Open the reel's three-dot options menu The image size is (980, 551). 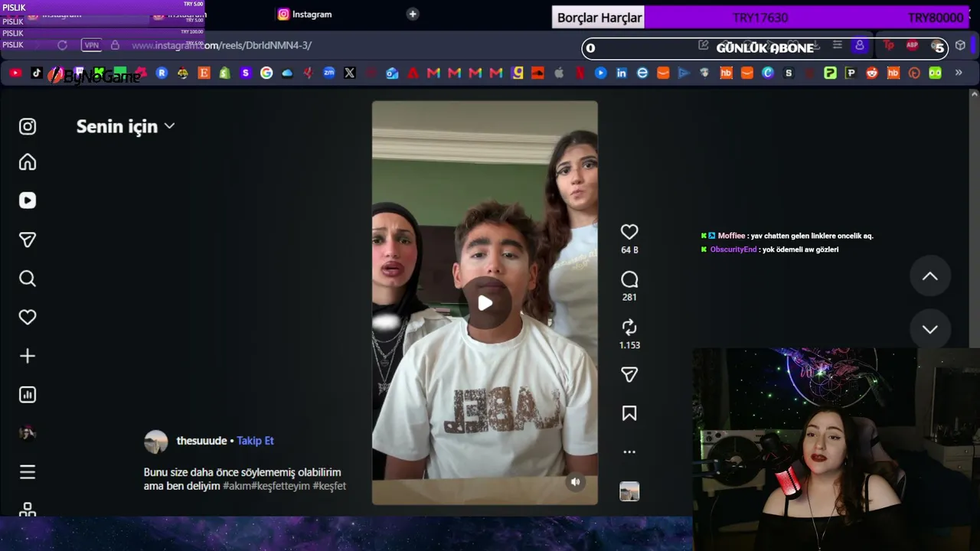tap(629, 452)
